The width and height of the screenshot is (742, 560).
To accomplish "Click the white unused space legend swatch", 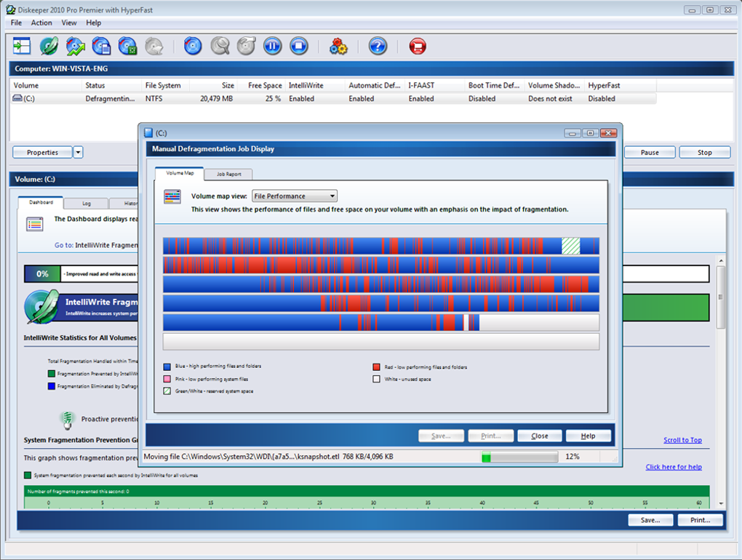I will pos(376,379).
